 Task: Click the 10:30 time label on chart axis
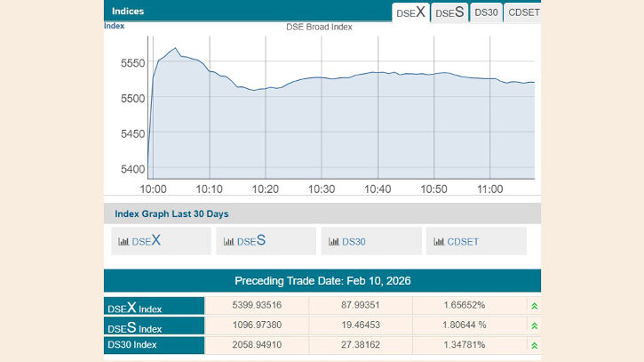[322, 189]
